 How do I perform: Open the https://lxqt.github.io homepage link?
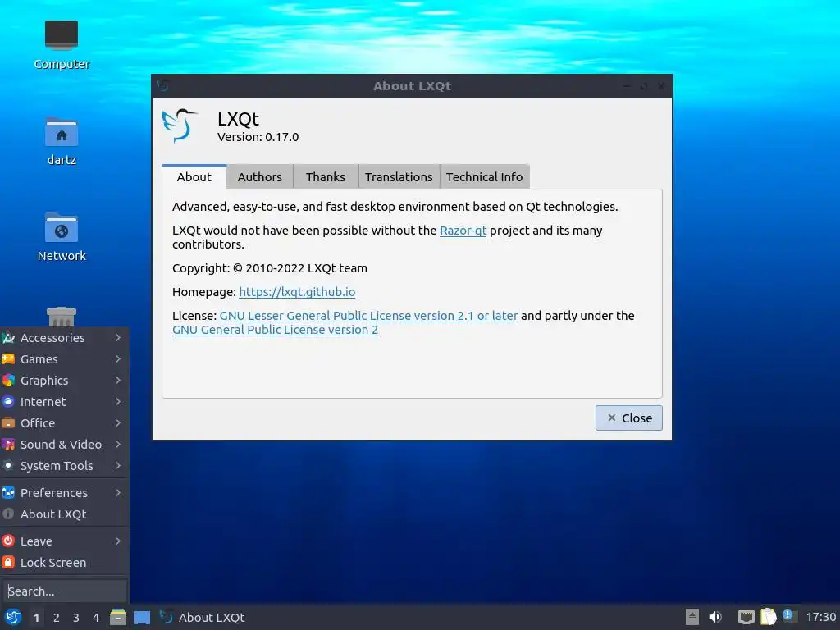[297, 292]
